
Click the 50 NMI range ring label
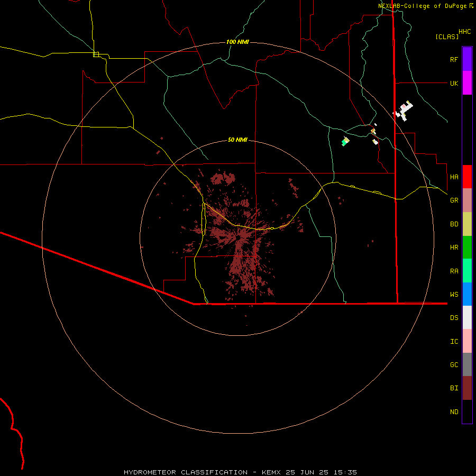(x=237, y=140)
